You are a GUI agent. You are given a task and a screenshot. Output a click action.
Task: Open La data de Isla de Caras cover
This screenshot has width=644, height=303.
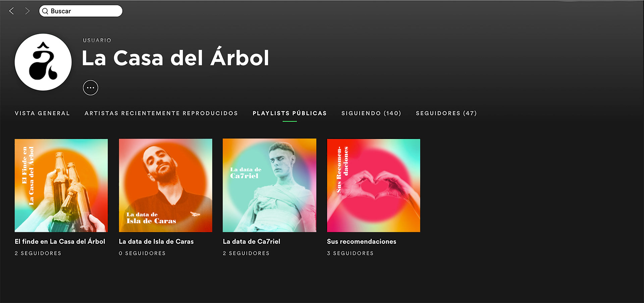tap(165, 185)
